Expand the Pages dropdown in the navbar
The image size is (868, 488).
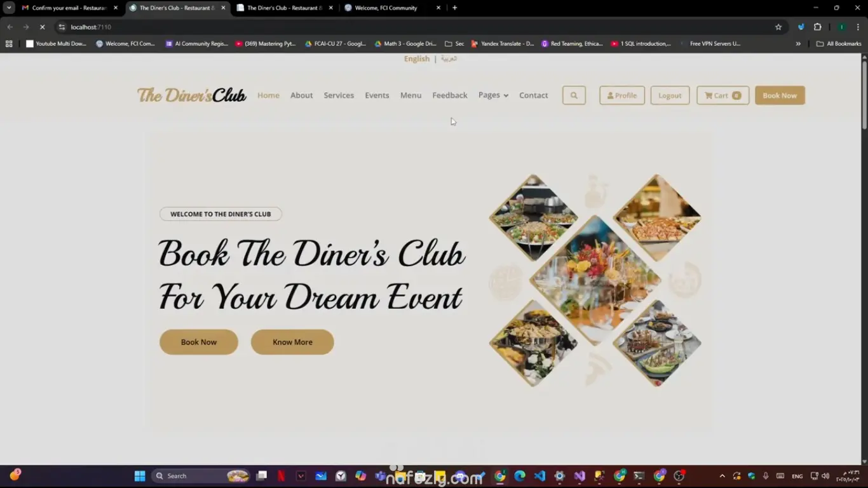pos(493,95)
